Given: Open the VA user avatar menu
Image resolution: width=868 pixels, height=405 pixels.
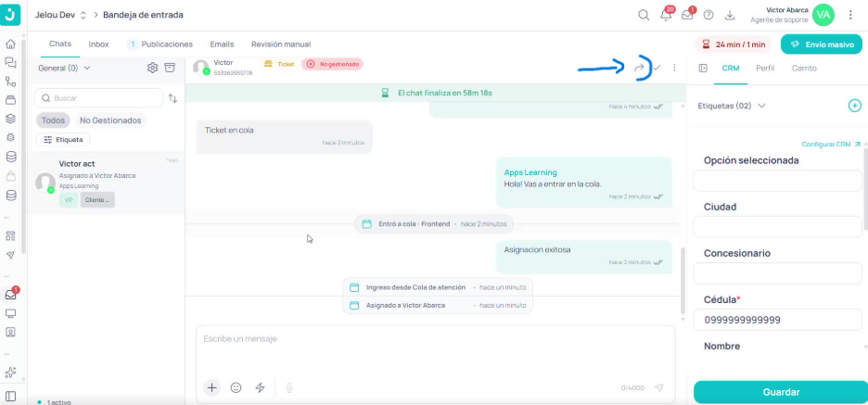Looking at the screenshot, I should (823, 15).
